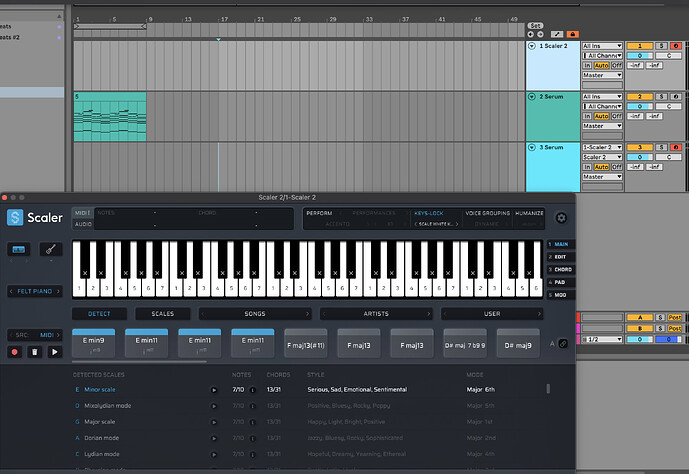This screenshot has width=689, height=474.
Task: Play the C Lydian mode preview
Action: tap(214, 455)
